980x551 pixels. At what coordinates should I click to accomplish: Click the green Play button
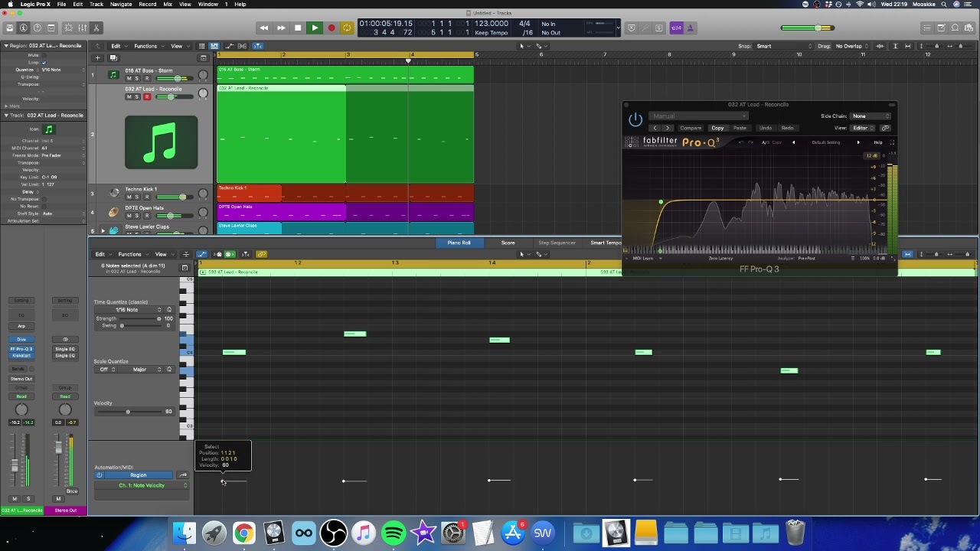pos(315,28)
